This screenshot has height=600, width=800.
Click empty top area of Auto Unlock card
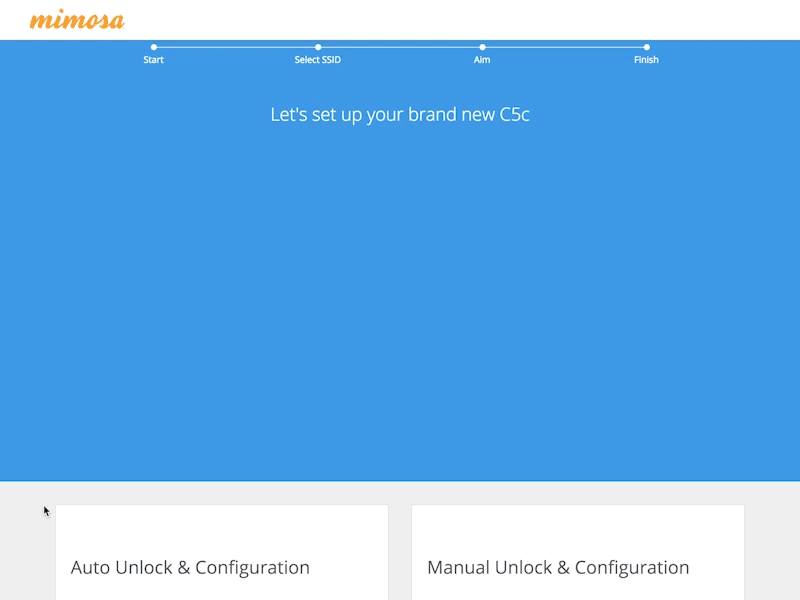click(221, 525)
